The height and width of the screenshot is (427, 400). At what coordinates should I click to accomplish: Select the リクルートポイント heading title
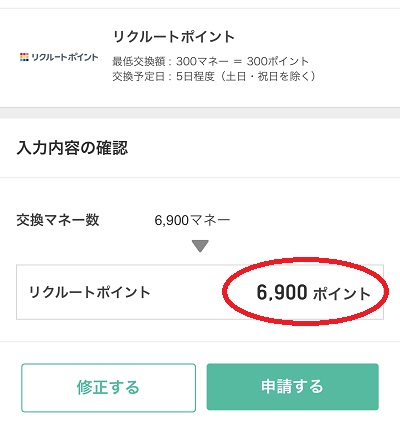174,37
